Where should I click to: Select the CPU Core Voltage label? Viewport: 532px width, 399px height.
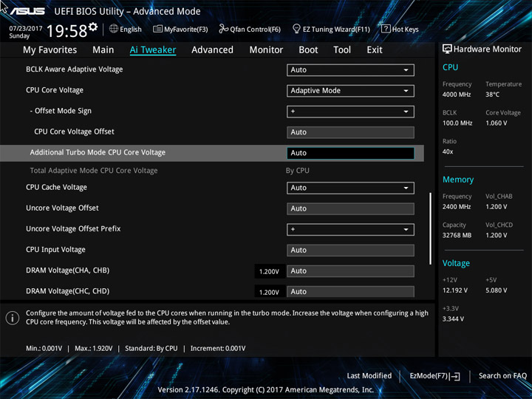55,90
